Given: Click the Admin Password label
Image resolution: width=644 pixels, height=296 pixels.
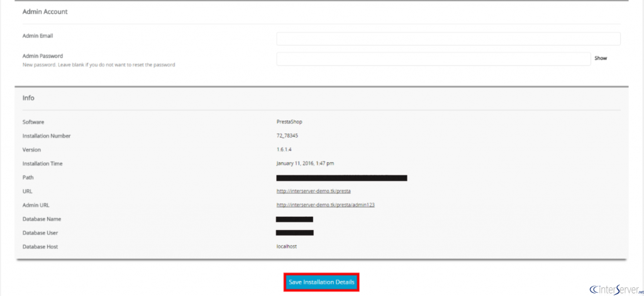Looking at the screenshot, I should [43, 56].
